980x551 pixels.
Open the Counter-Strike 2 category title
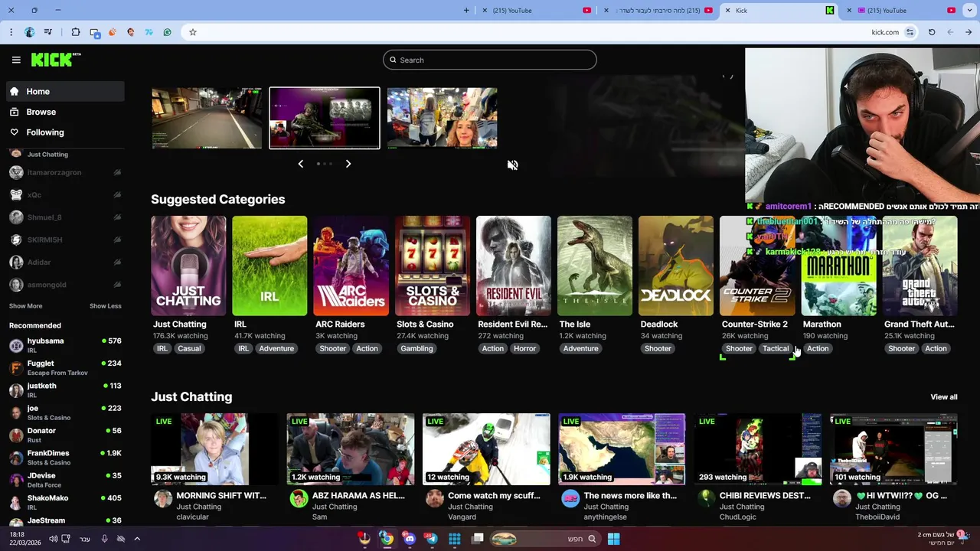[754, 324]
